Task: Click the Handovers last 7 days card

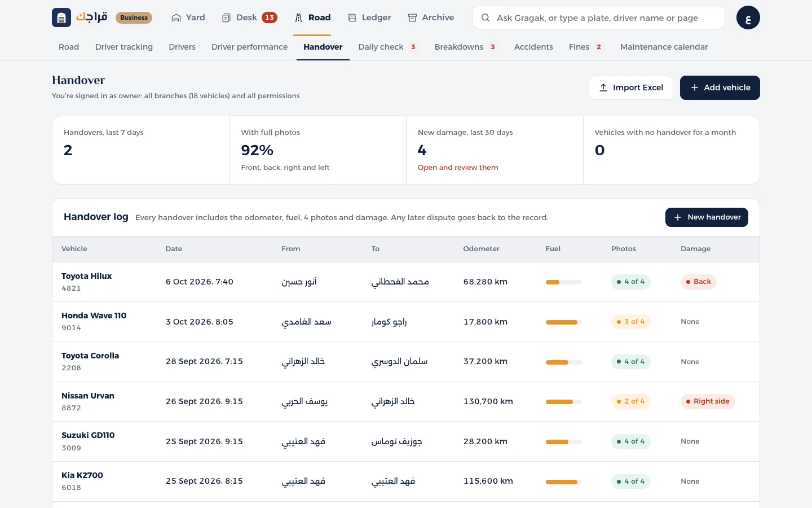Action: [141, 150]
